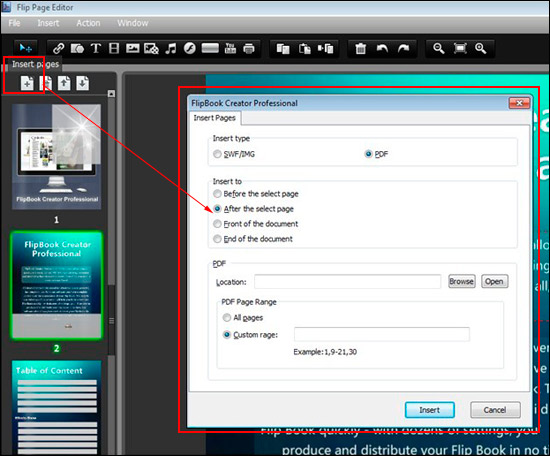This screenshot has height=456, width=550.
Task: Select the arrow selection tool
Action: coord(26,48)
